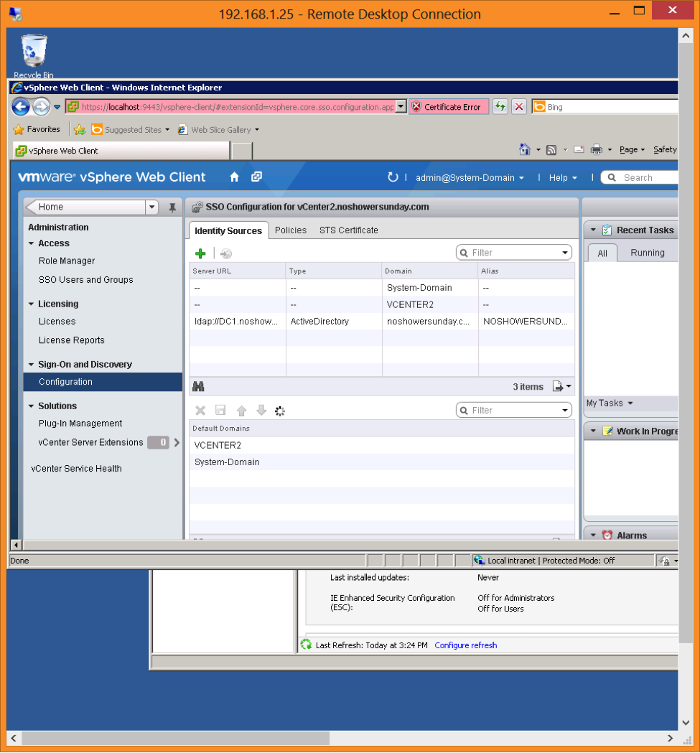Open Role Manager in the navigator

67,261
